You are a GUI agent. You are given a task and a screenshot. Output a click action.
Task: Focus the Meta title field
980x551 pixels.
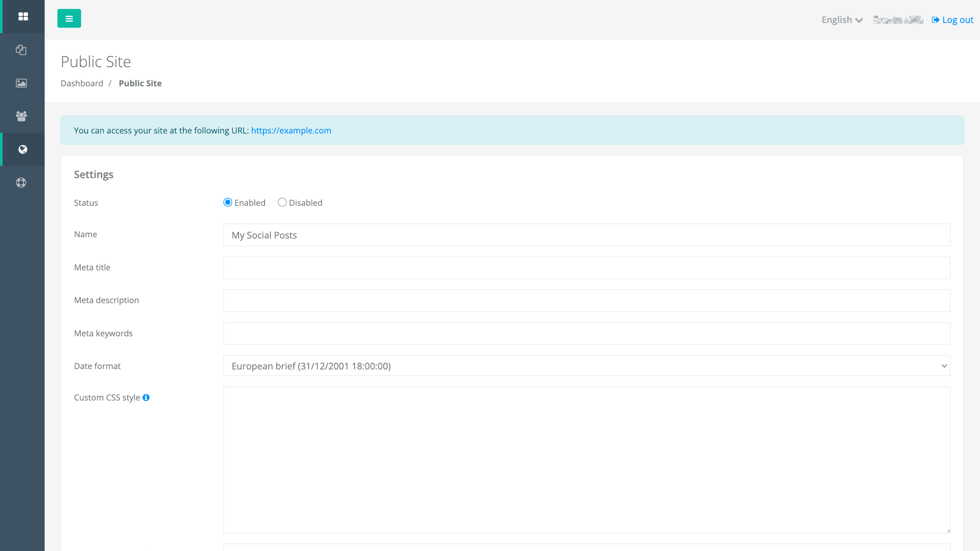click(587, 268)
